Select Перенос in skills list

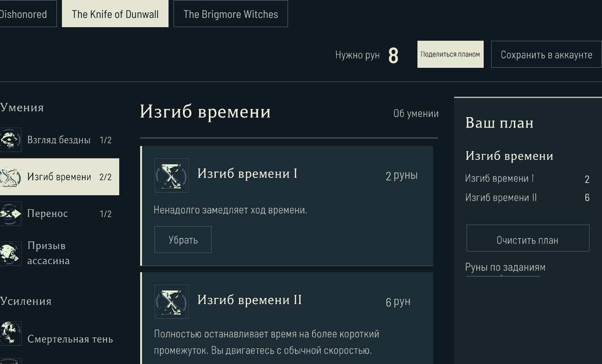tap(59, 214)
